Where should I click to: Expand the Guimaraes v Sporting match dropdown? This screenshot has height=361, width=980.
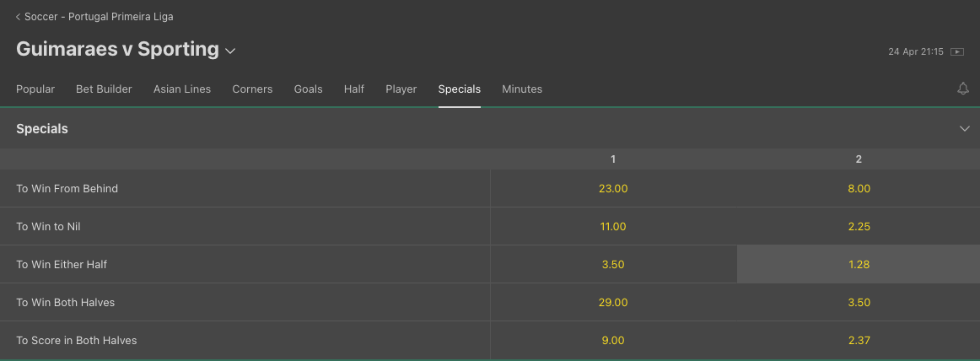click(230, 51)
